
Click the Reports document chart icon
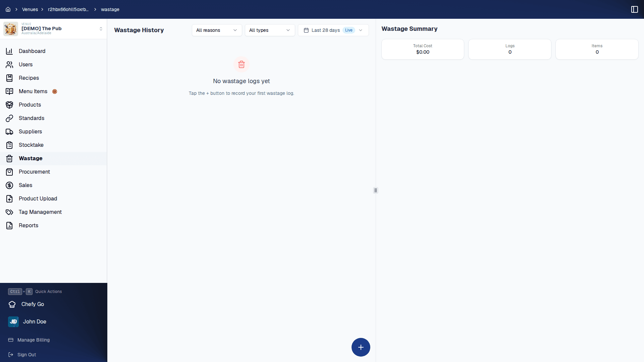click(9, 226)
